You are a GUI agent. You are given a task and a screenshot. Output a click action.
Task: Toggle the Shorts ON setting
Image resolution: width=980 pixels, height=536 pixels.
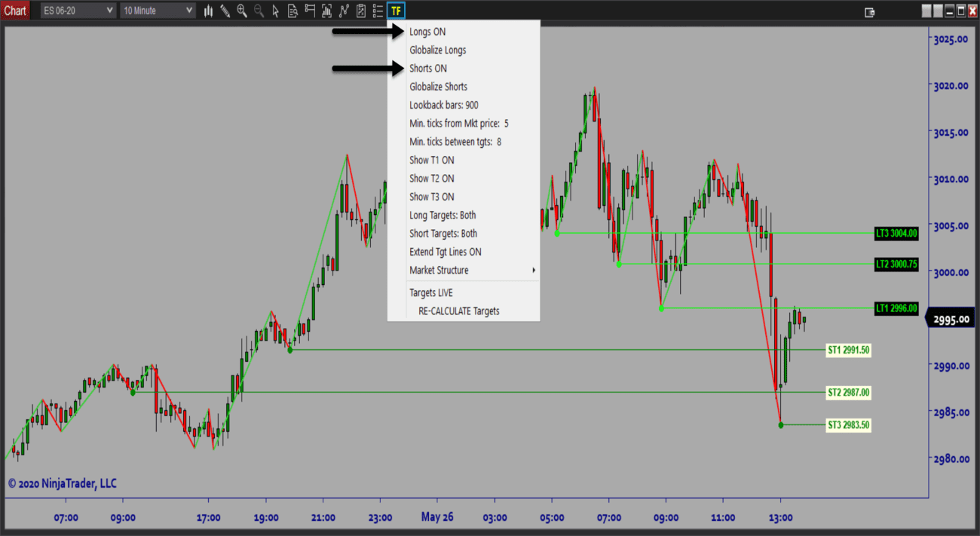click(x=428, y=69)
